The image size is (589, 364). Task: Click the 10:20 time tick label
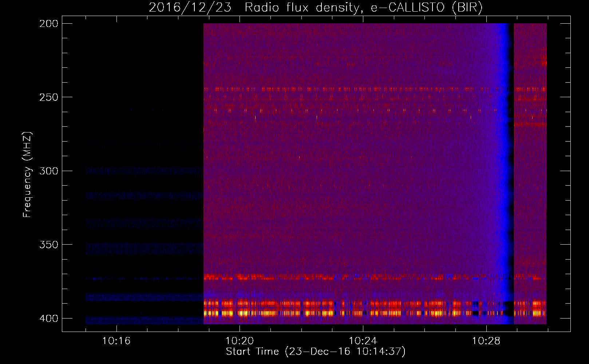[x=240, y=341]
